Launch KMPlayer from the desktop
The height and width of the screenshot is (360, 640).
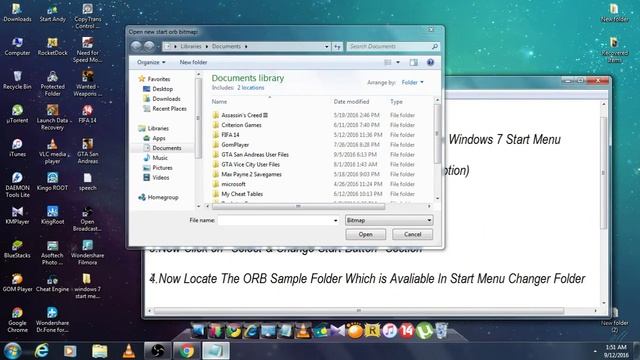point(17,216)
